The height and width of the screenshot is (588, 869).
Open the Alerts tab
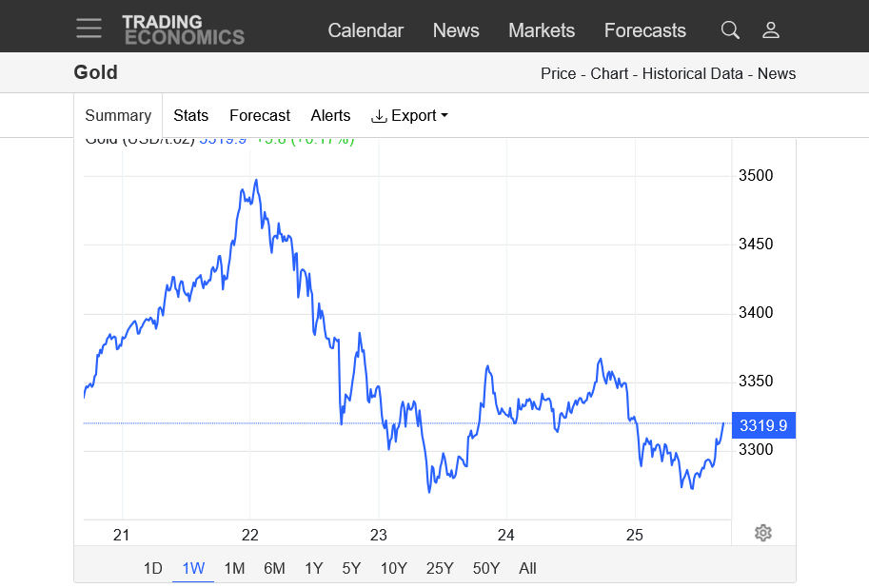330,115
